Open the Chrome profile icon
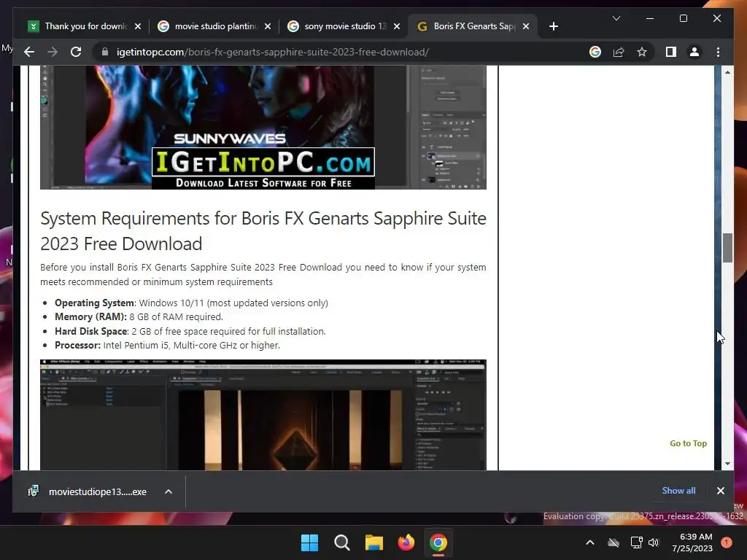The image size is (747, 560). click(x=694, y=52)
